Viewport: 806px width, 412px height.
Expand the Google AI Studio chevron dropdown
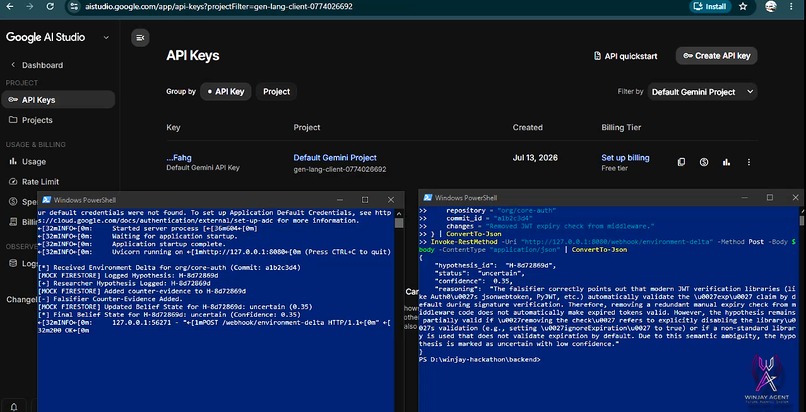(106, 38)
